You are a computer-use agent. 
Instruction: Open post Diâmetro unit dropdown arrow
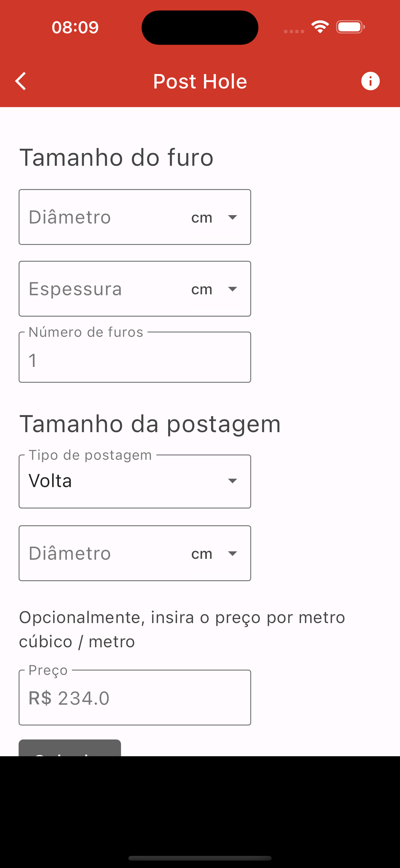232,553
